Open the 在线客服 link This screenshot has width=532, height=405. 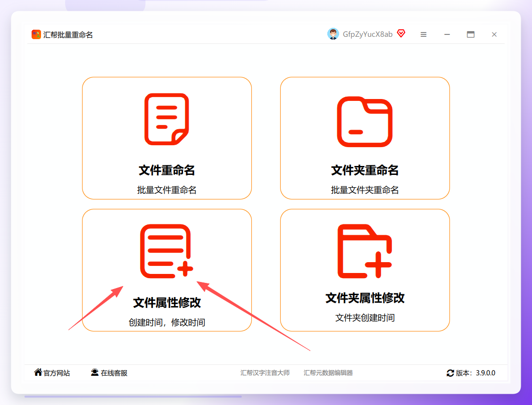[x=114, y=373]
